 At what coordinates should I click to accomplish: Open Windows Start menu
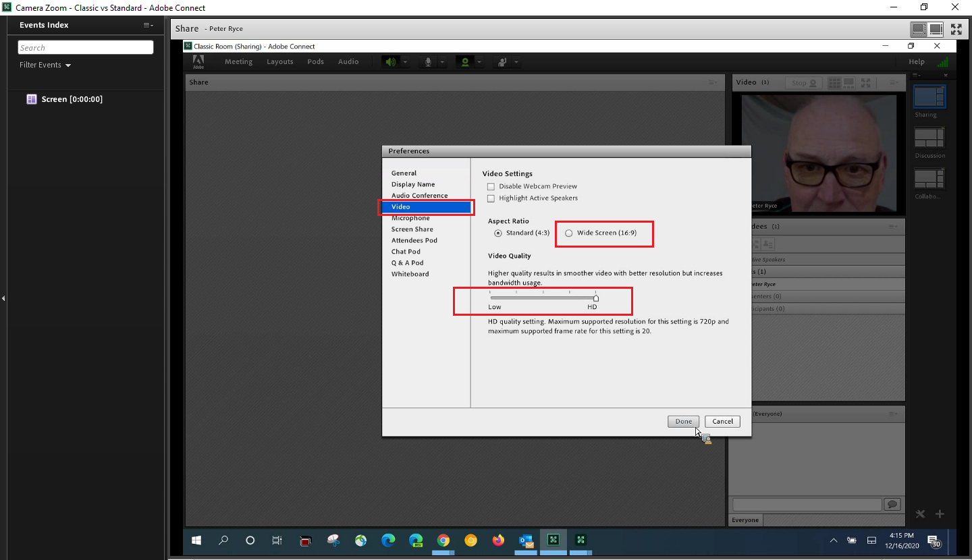pos(197,540)
